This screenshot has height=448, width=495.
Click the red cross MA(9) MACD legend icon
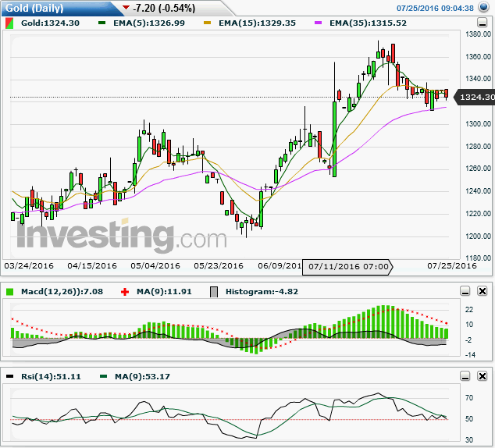(125, 292)
